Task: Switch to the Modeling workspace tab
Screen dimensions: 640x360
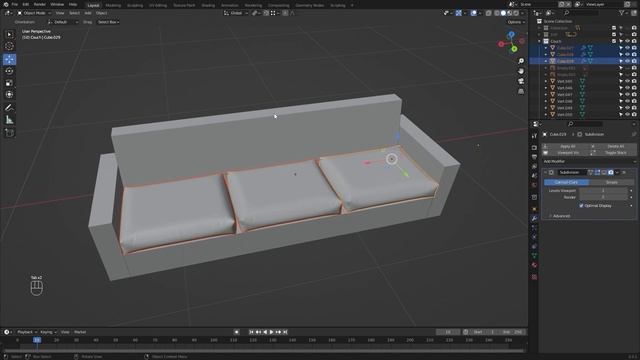Action: (113, 5)
